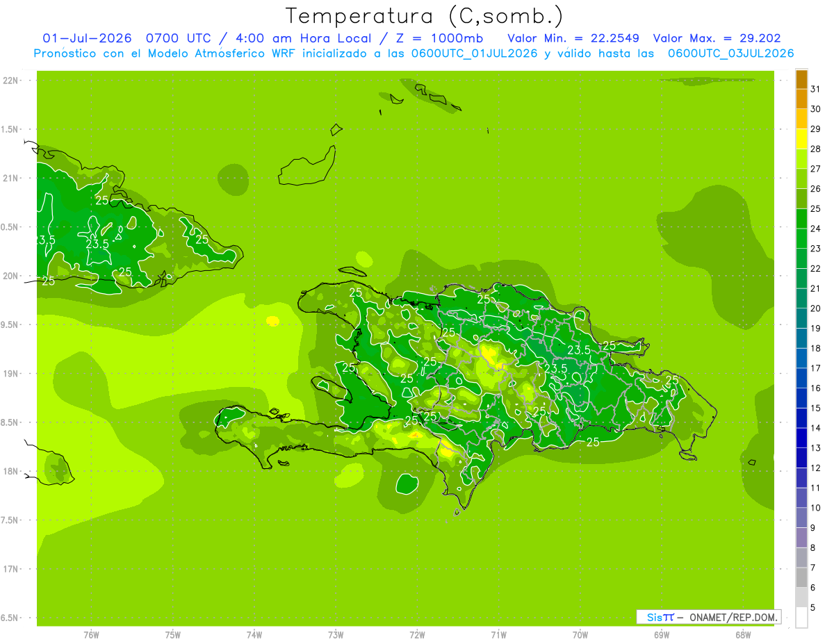Click the '22' legend scale label
This screenshot has width=834, height=644.
click(816, 269)
